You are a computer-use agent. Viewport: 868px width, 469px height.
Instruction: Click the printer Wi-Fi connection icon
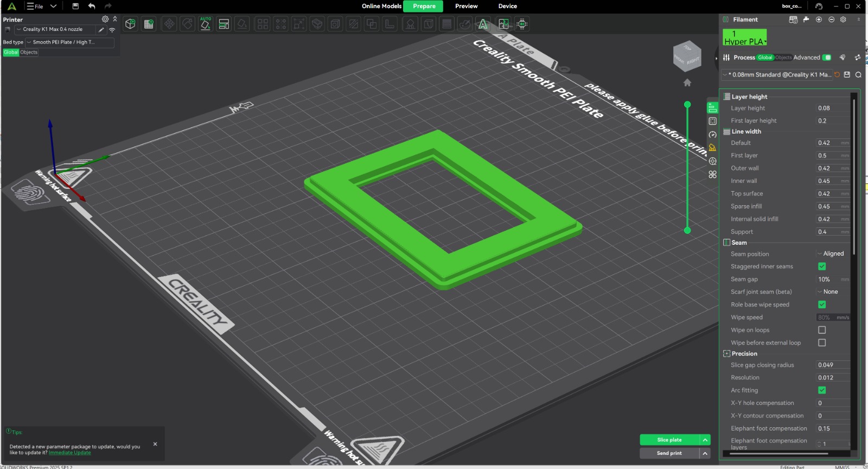[112, 30]
